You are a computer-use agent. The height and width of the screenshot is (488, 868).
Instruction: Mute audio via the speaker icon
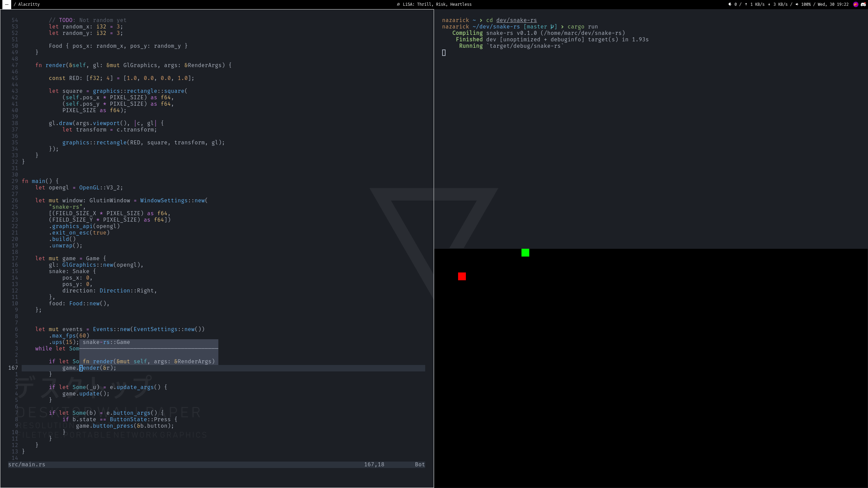click(797, 4)
